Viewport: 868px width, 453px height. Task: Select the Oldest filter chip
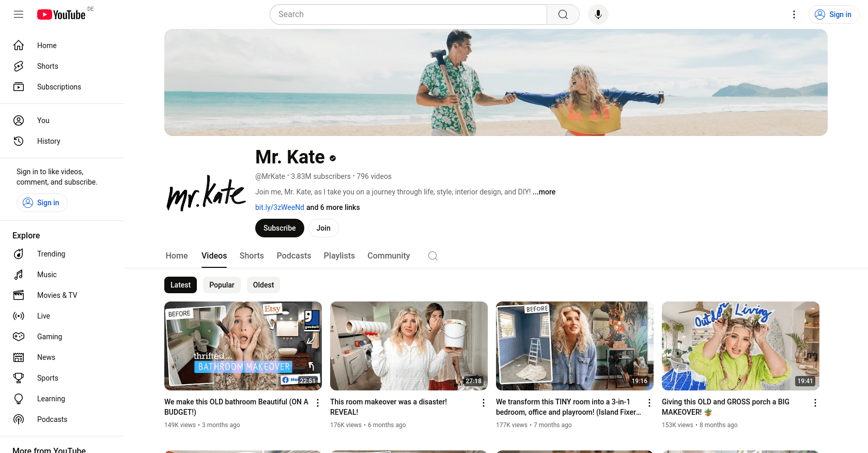tap(263, 285)
